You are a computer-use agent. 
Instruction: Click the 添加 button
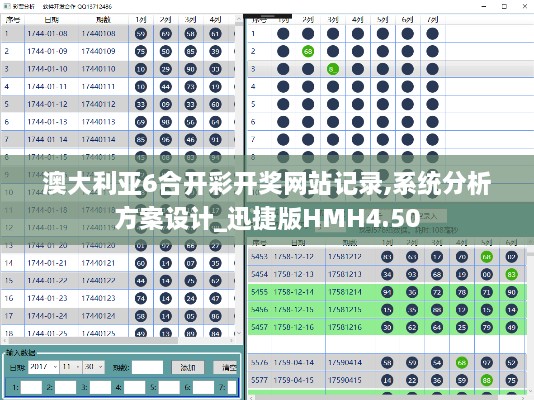[188, 367]
